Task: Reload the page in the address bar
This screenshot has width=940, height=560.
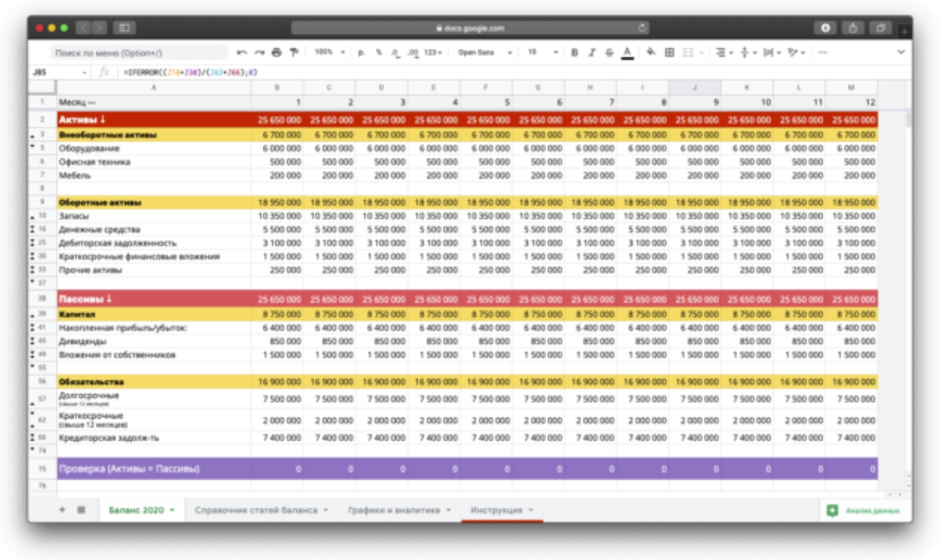Action: [642, 28]
